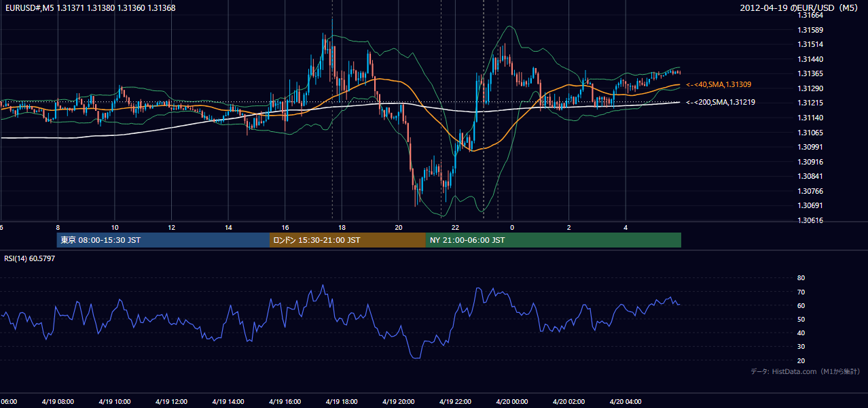Click hour tick 16 under the price chart
The width and height of the screenshot is (868, 408).
tap(285, 227)
